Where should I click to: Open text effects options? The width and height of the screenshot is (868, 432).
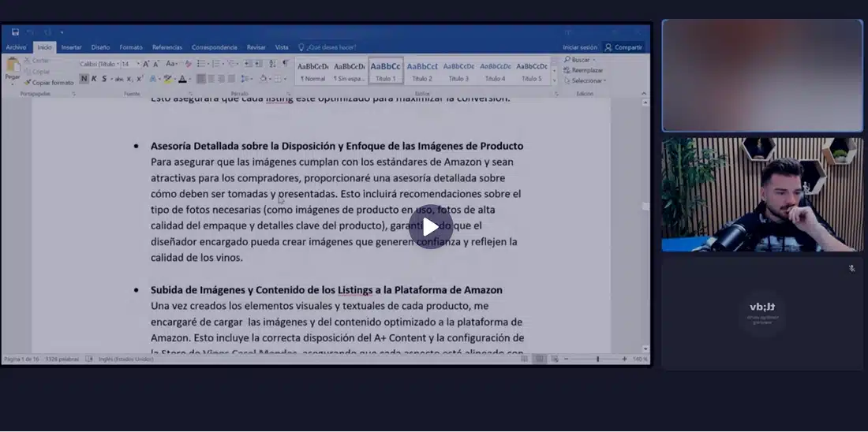(x=153, y=79)
